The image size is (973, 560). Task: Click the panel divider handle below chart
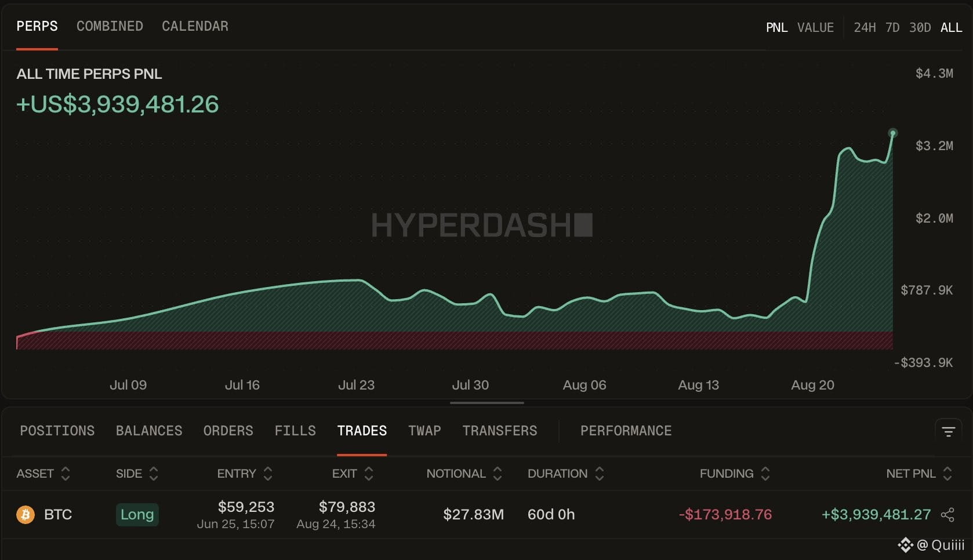tap(487, 402)
